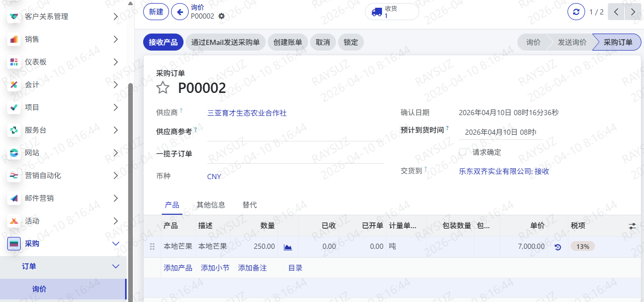Click the 锁定 button
Screen dimensions: 644x302
(351, 42)
